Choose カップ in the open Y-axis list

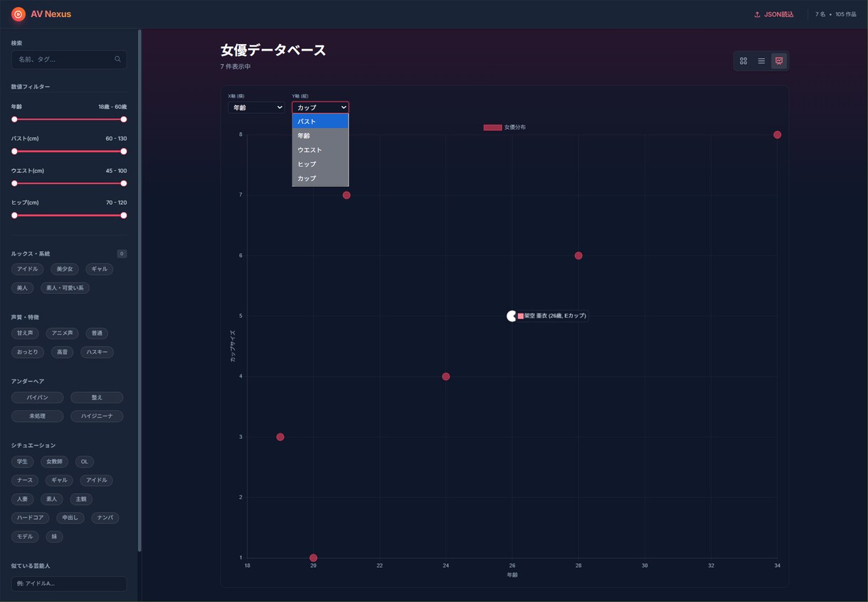pyautogui.click(x=320, y=179)
